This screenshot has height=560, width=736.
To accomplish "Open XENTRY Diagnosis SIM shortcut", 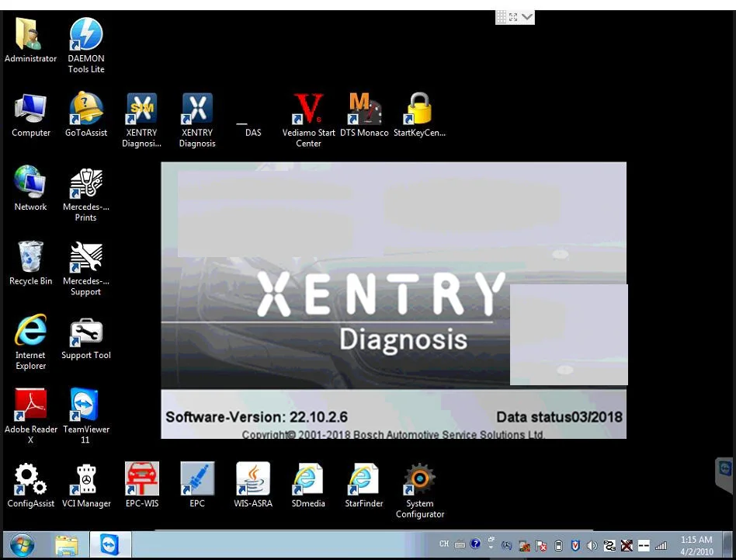I will (141, 120).
